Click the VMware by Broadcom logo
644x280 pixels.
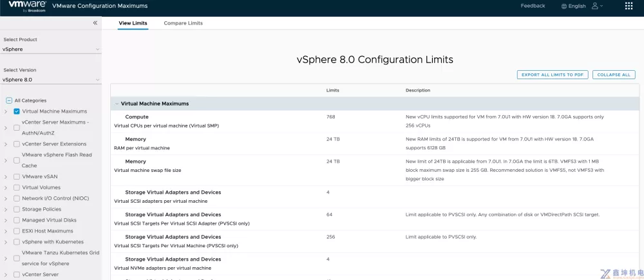(x=26, y=6)
